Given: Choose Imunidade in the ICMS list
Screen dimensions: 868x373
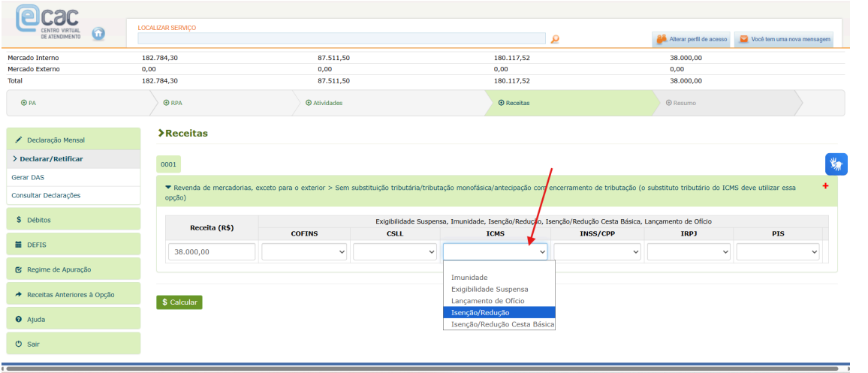Looking at the screenshot, I should [499, 277].
